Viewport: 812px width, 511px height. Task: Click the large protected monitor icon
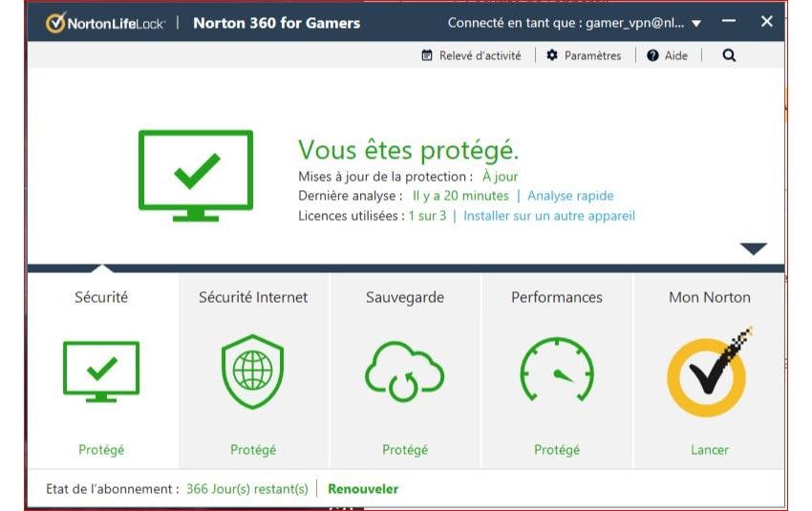tap(196, 176)
